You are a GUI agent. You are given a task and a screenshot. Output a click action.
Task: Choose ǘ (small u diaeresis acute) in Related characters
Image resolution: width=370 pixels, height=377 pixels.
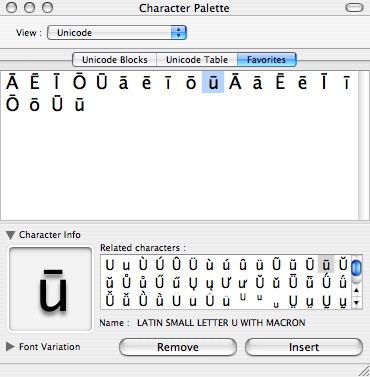click(343, 283)
